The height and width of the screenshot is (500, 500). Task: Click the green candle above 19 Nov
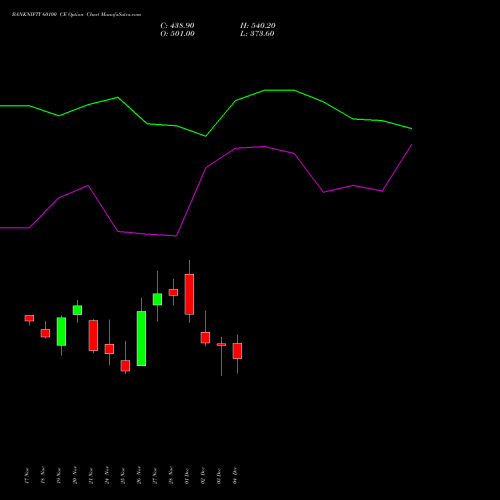coord(61,331)
